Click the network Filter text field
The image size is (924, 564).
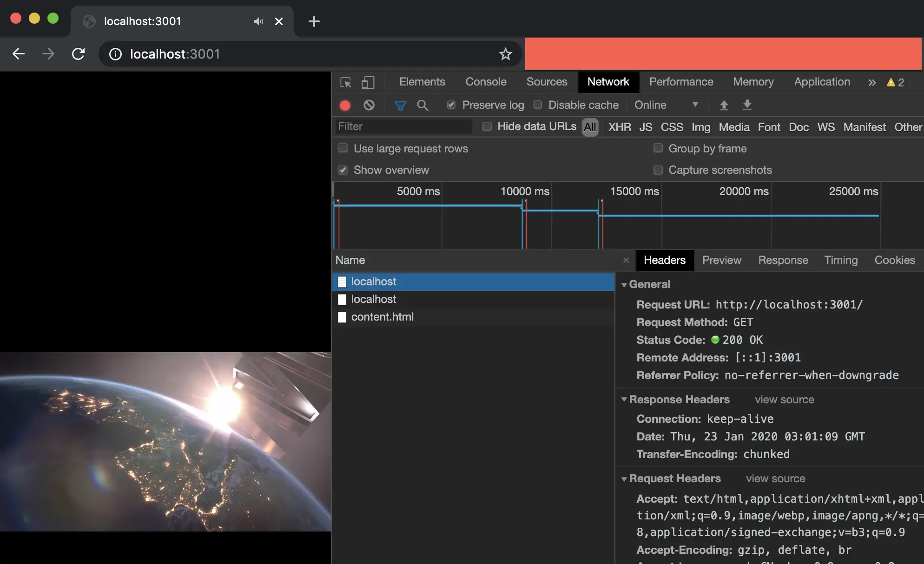(x=403, y=126)
